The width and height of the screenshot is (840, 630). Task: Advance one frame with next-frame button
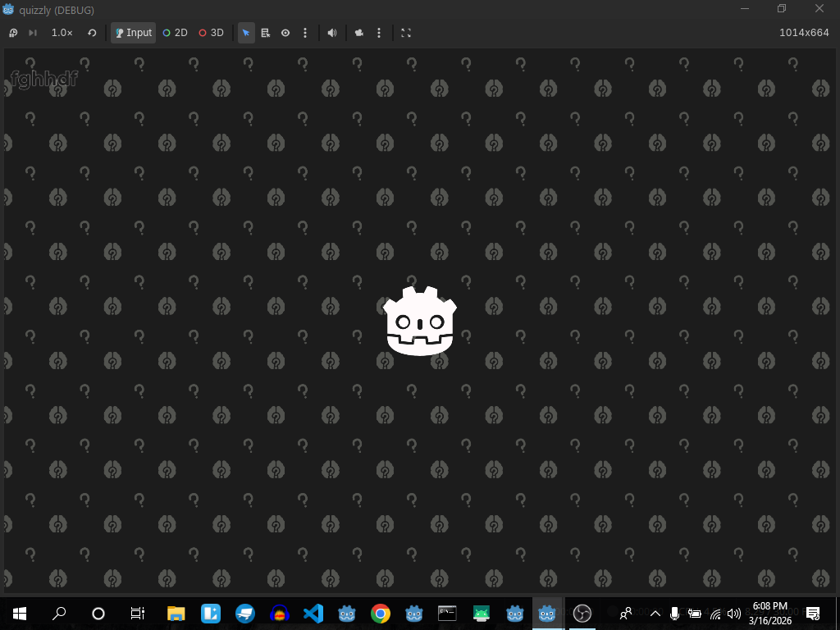(33, 33)
